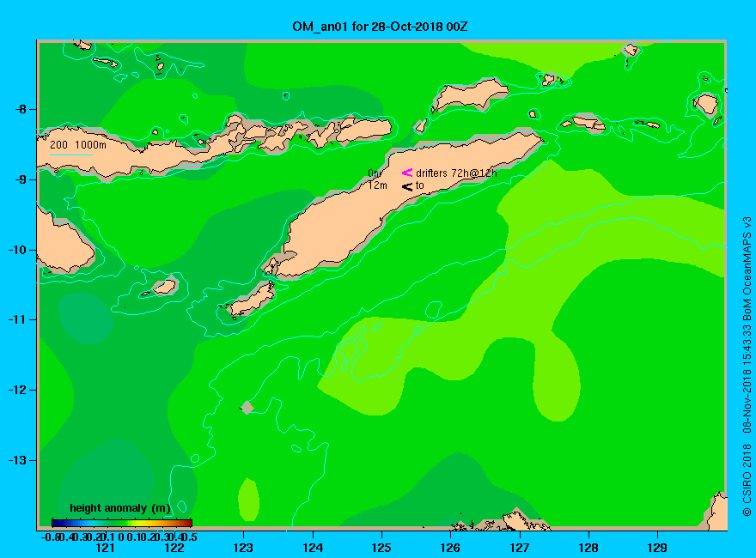Click latitude tick label '-9'
Screen dimensions: 756x558
point(21,179)
